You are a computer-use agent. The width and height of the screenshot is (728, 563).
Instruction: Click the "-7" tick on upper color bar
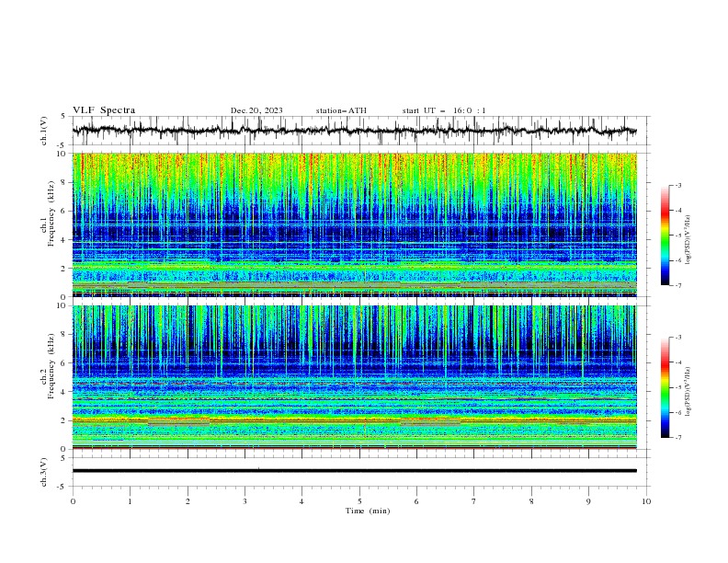(x=677, y=286)
